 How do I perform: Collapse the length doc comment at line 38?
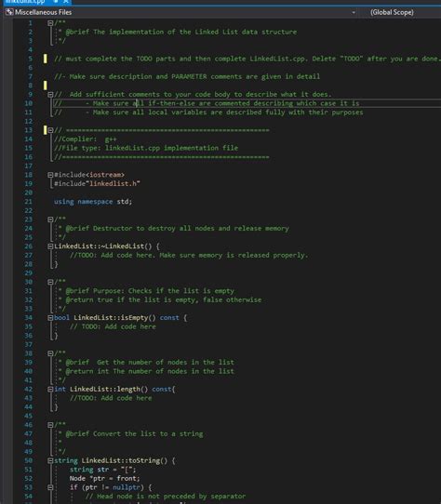(50, 353)
